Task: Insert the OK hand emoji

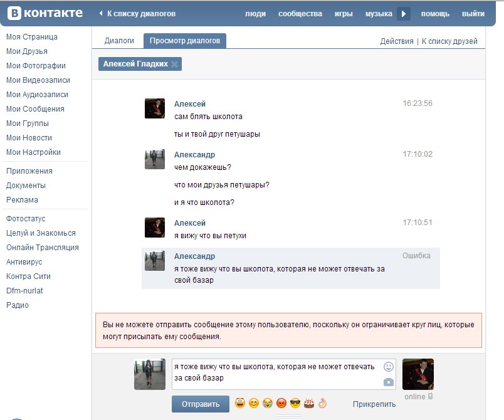Action: point(322,403)
